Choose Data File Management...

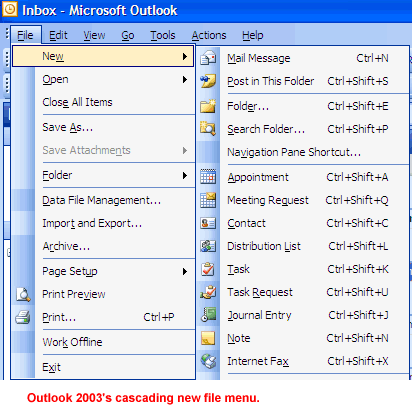tap(103, 200)
